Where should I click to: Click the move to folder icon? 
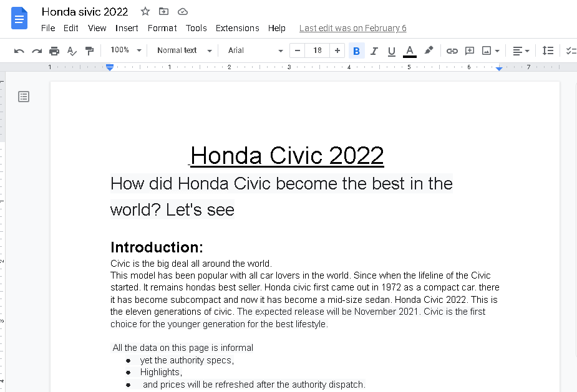[164, 11]
